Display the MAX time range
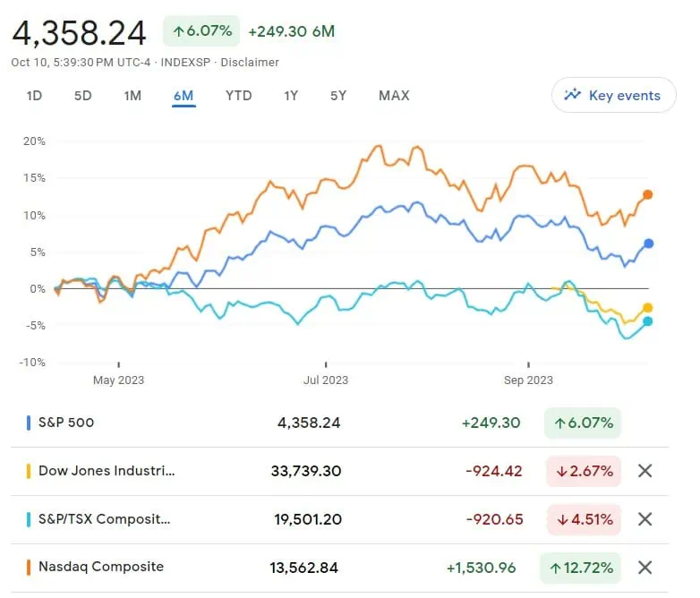This screenshot has height=598, width=700. pyautogui.click(x=394, y=96)
